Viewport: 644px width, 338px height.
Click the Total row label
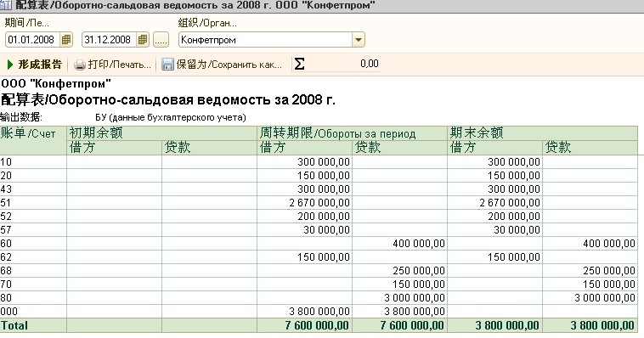pos(14,325)
